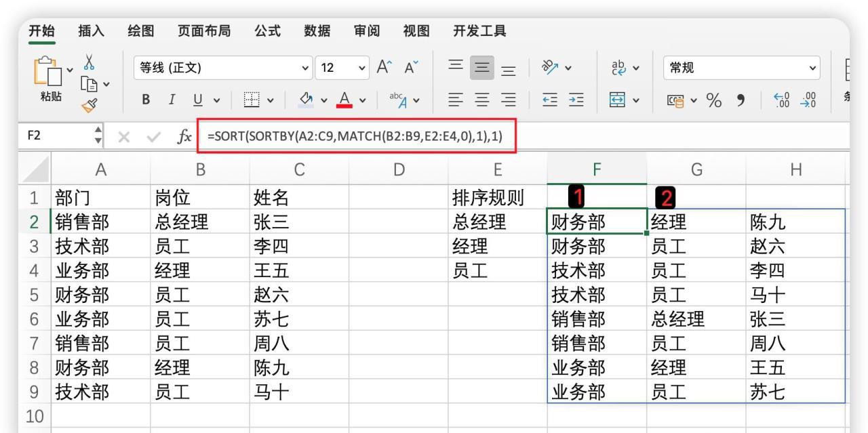Click the Paste clipboard icon
868x433 pixels.
coord(47,71)
